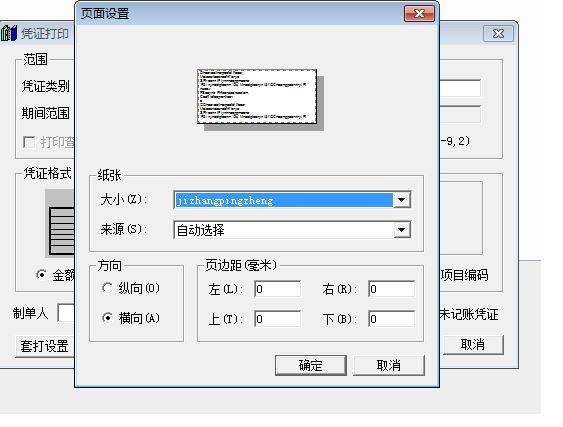
Task: Click the 下(B) margin input field
Action: point(391,319)
